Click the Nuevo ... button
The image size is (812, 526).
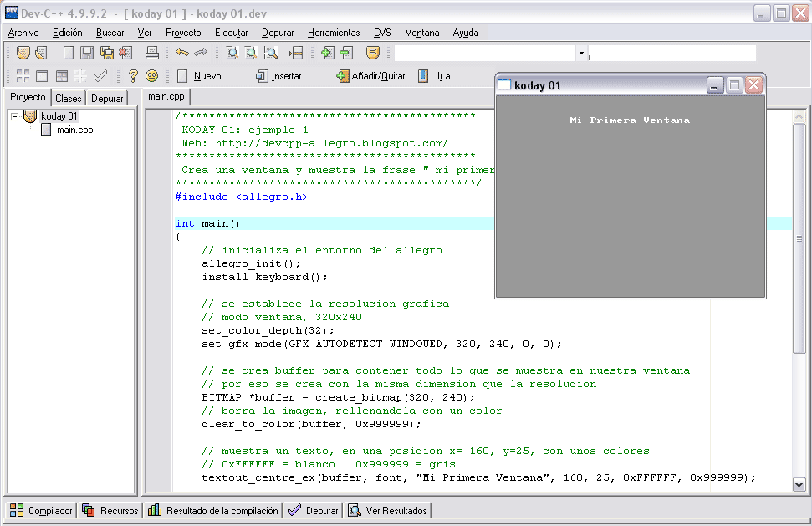[x=204, y=76]
